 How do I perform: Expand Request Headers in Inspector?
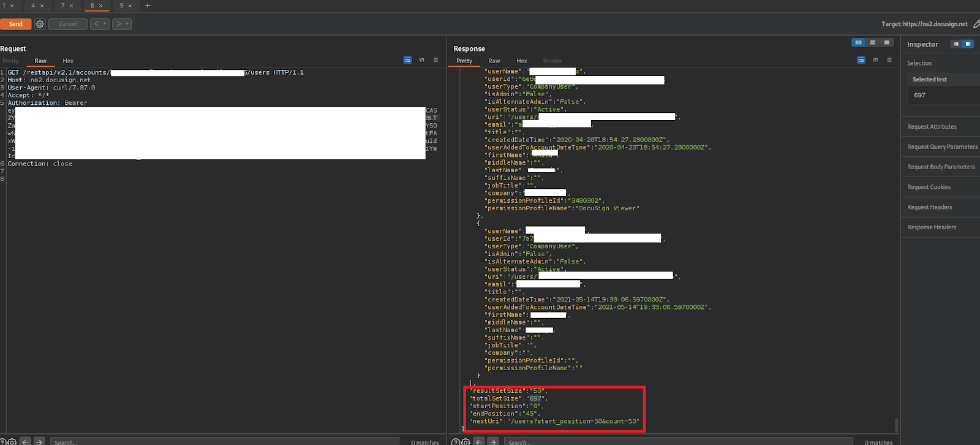940,207
